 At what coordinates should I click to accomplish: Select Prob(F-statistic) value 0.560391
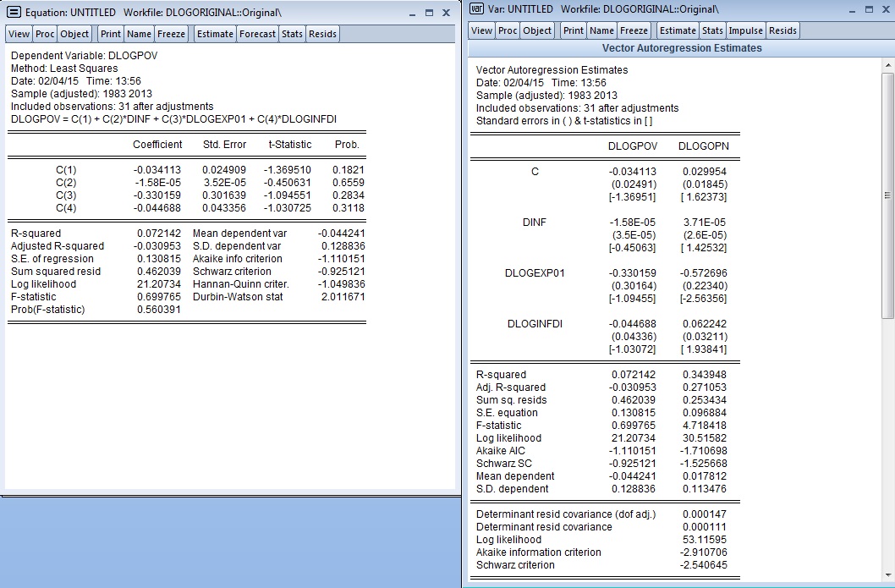(x=159, y=310)
